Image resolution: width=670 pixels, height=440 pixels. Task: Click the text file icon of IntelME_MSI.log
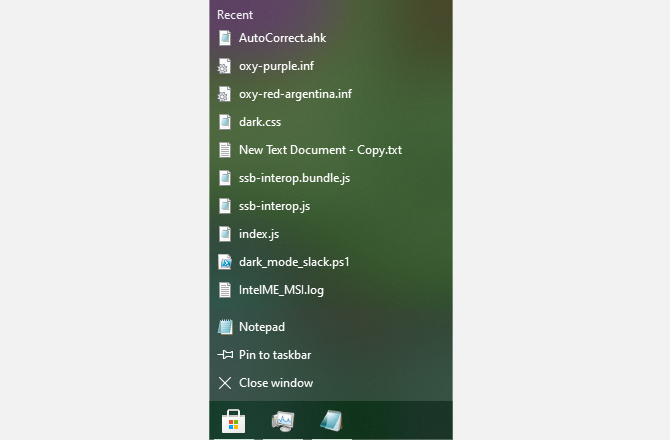click(225, 290)
